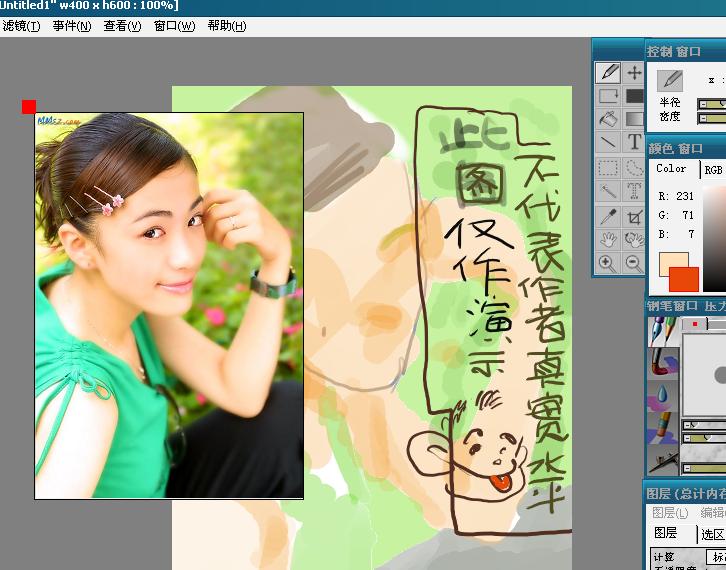Choose the hand pan tool

pos(608,239)
